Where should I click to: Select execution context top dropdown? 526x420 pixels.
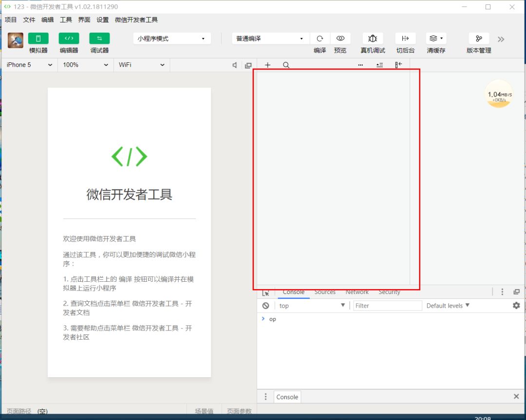pyautogui.click(x=312, y=306)
